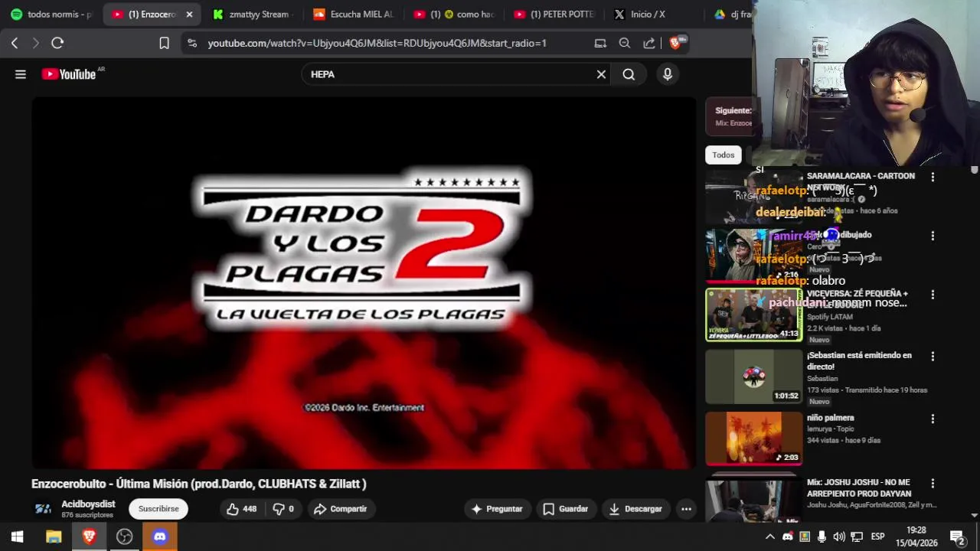This screenshot has height=551, width=980.
Task: Open the Sebastian live stream thumbnail
Action: [754, 377]
